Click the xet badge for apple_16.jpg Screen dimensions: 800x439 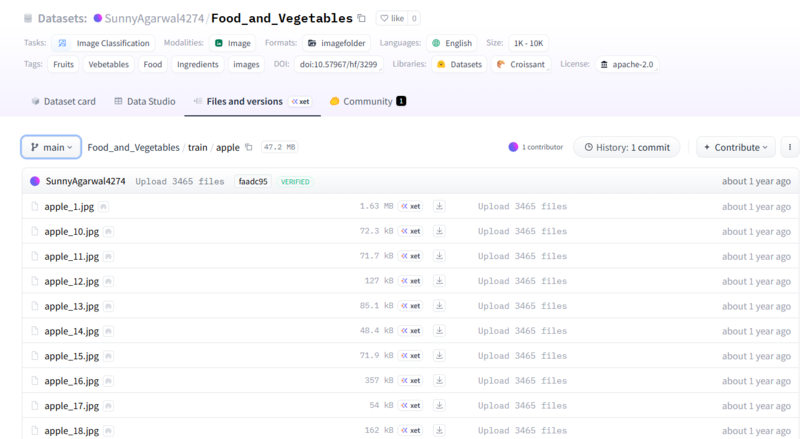tap(410, 381)
